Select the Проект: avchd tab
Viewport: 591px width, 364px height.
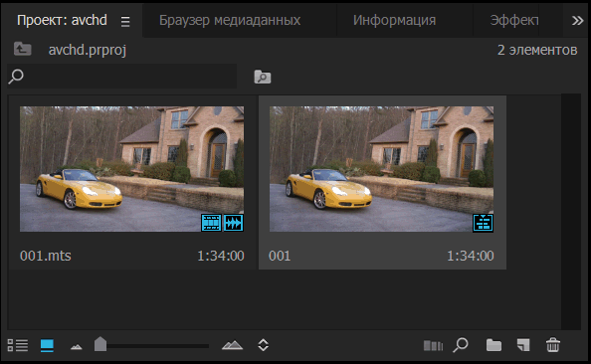tap(62, 20)
